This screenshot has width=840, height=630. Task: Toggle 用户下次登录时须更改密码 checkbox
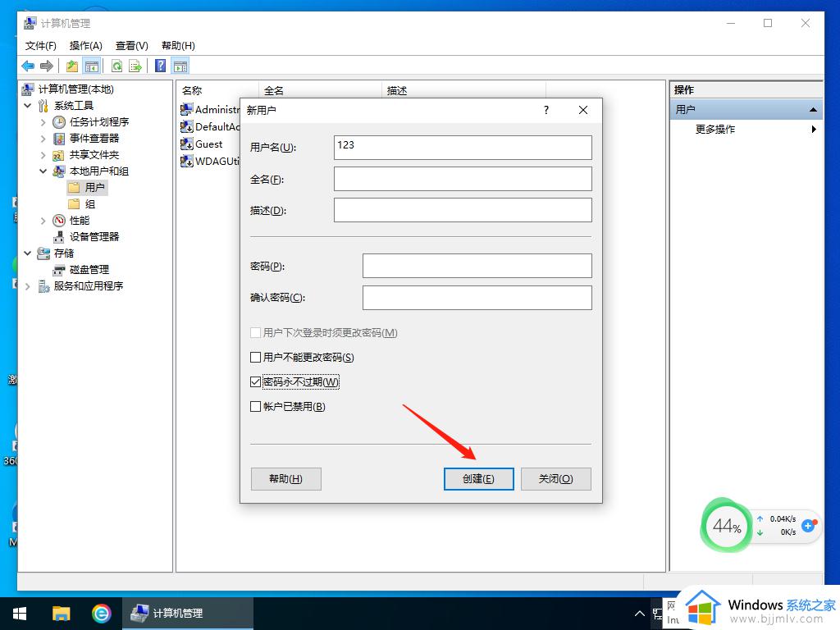(256, 333)
